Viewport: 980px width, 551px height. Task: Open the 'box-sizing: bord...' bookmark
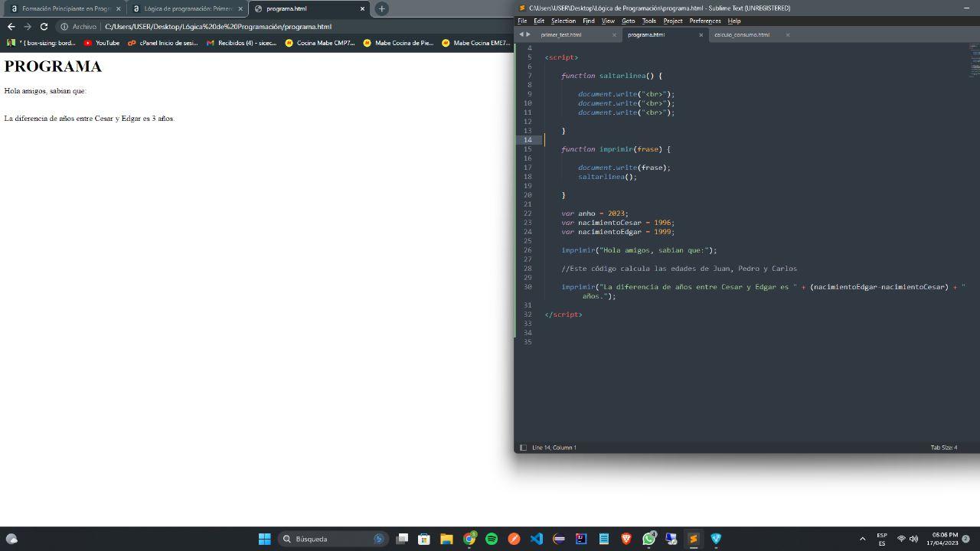click(x=41, y=43)
